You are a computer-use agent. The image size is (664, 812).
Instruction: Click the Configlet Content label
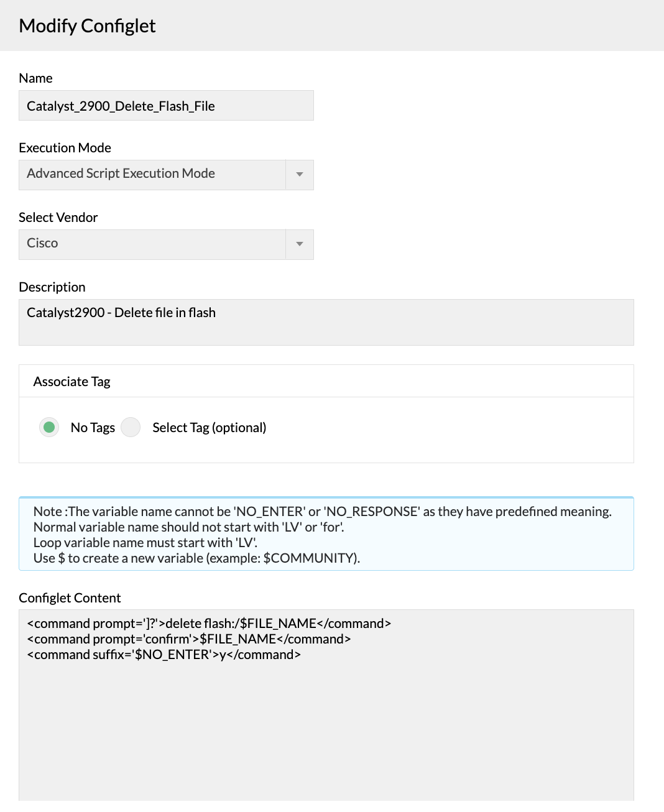[70, 598]
